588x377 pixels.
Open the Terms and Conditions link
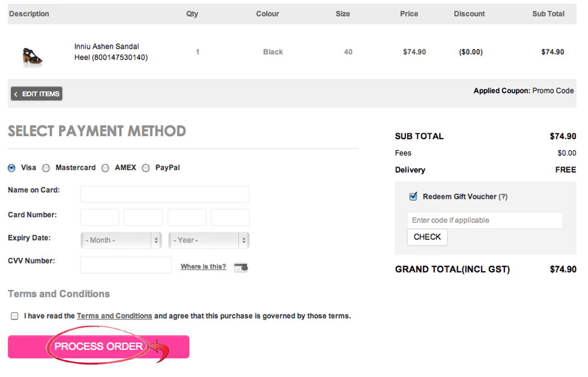(114, 316)
